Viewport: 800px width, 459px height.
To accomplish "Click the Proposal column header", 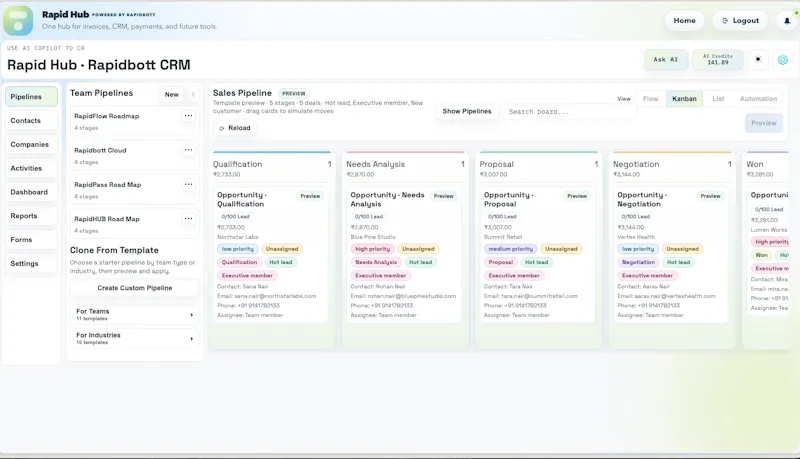I will point(496,164).
